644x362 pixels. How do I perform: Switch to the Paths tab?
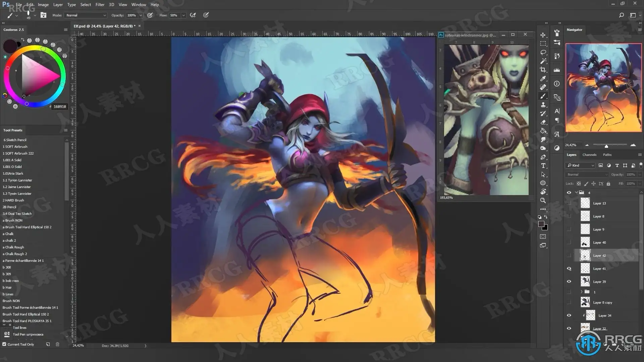[607, 155]
